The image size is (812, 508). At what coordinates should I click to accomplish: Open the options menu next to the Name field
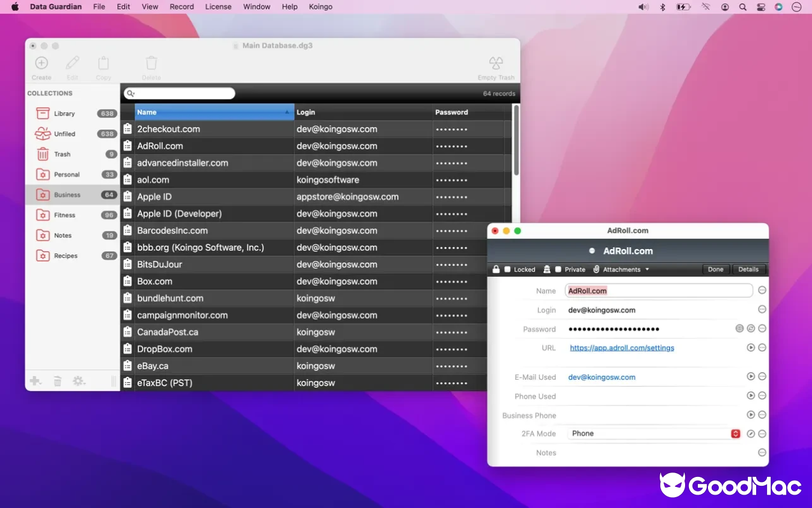click(763, 289)
